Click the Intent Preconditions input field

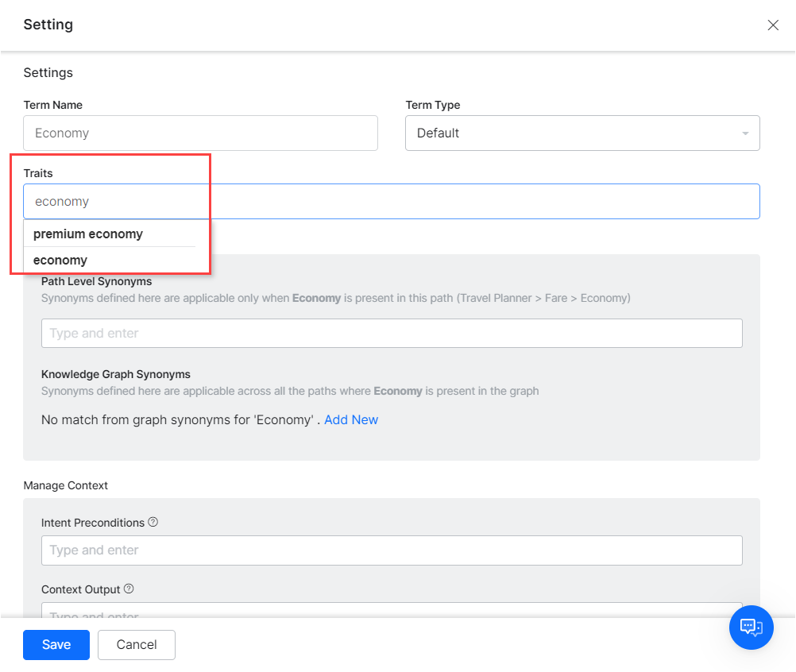tap(392, 550)
